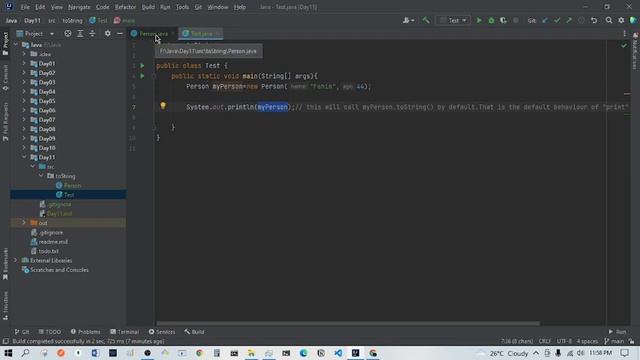This screenshot has height=360, width=640.
Task: Click Day11 breadcrumb in navigation bar
Action: [32, 20]
